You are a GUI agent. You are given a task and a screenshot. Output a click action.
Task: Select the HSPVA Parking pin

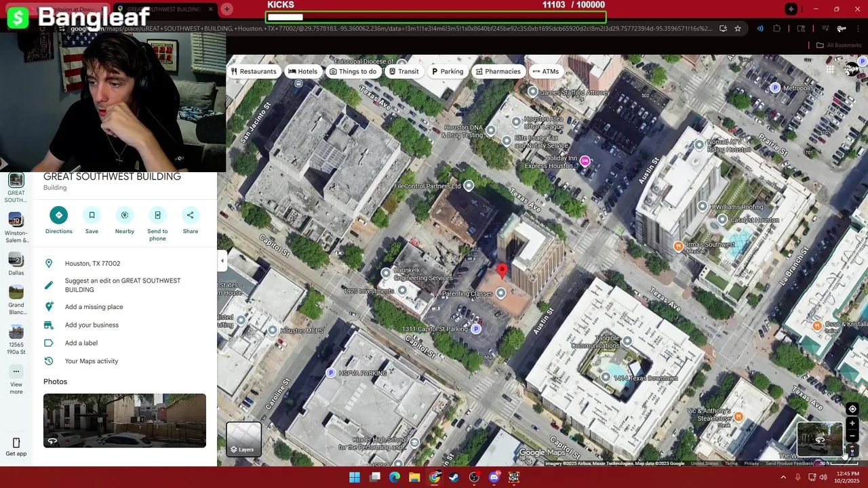[331, 373]
